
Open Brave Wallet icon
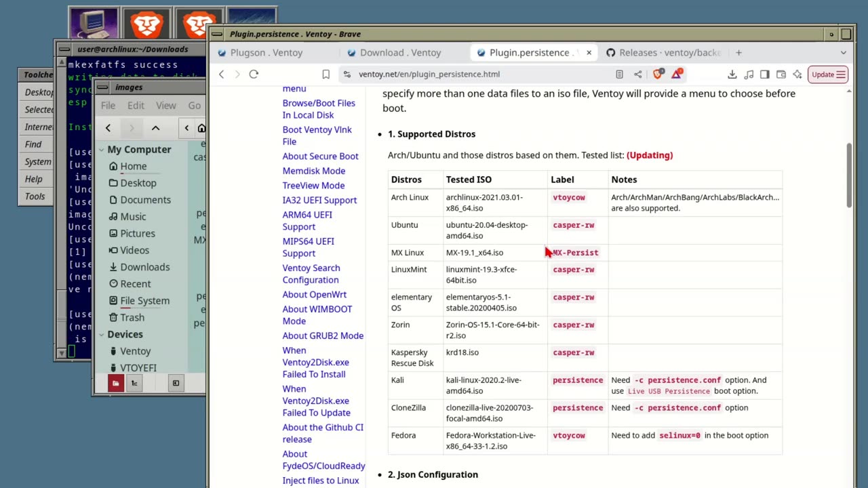pyautogui.click(x=781, y=75)
